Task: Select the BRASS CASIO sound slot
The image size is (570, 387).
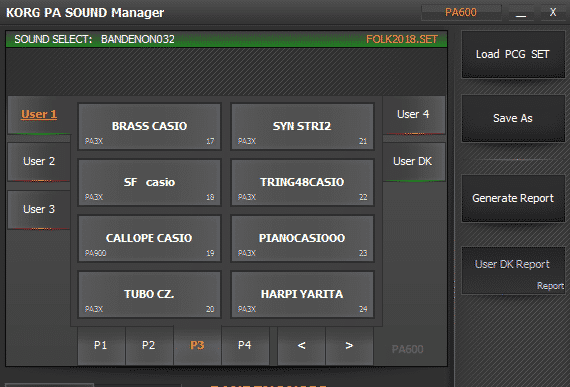Action: pyautogui.click(x=149, y=126)
